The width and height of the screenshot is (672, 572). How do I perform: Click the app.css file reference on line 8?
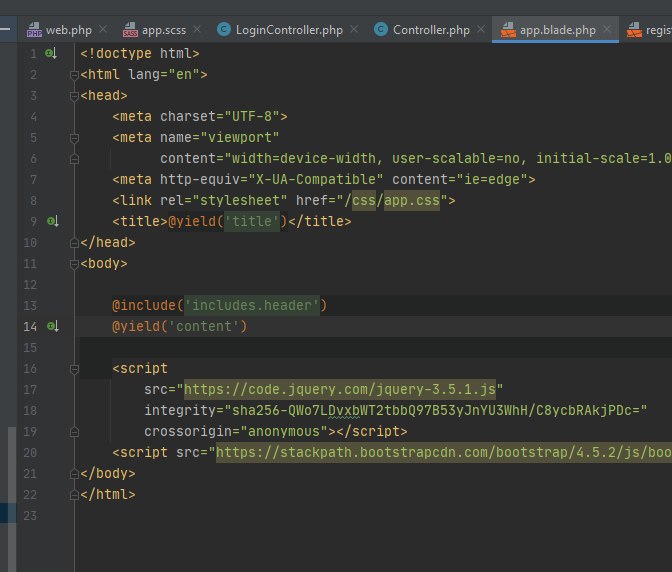(x=412, y=201)
